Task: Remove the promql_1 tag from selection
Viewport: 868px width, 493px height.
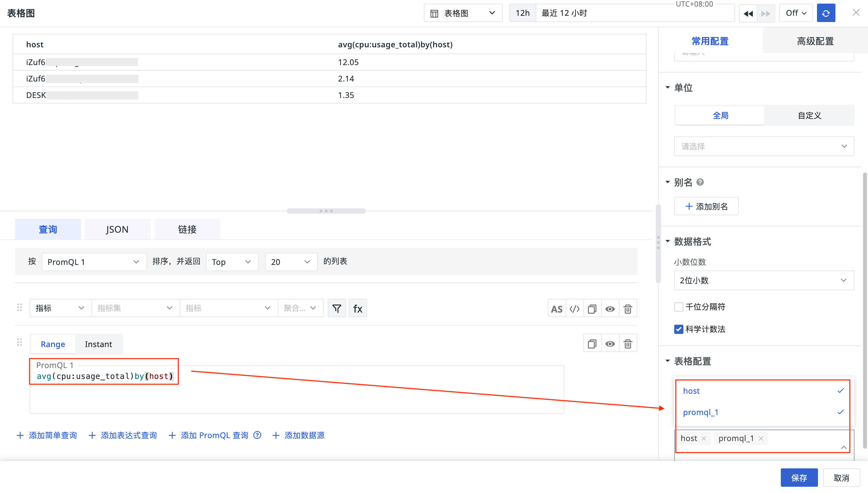Action: point(761,438)
